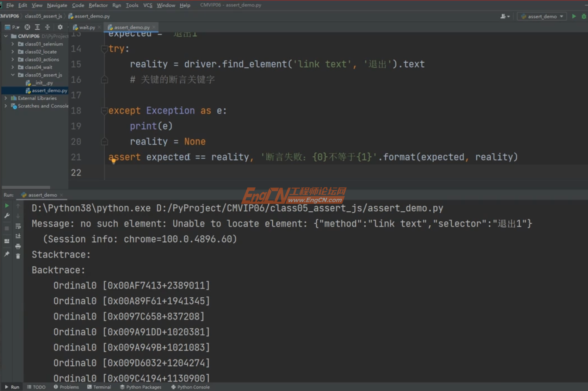Open the Refactor menu
This screenshot has height=391, width=588.
98,5
